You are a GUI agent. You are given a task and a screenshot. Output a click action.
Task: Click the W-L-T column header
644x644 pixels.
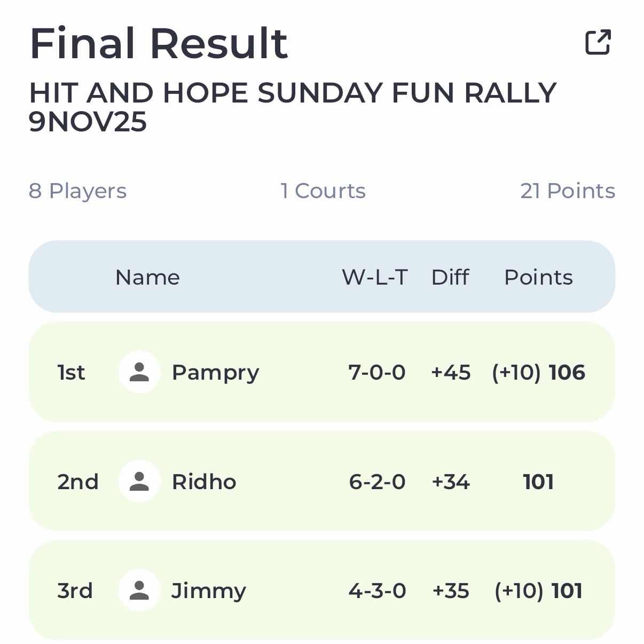click(375, 277)
